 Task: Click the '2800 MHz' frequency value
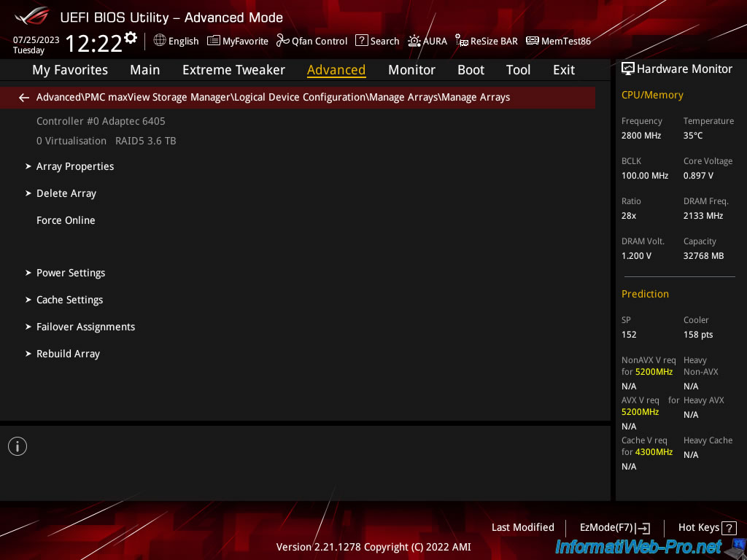(640, 136)
